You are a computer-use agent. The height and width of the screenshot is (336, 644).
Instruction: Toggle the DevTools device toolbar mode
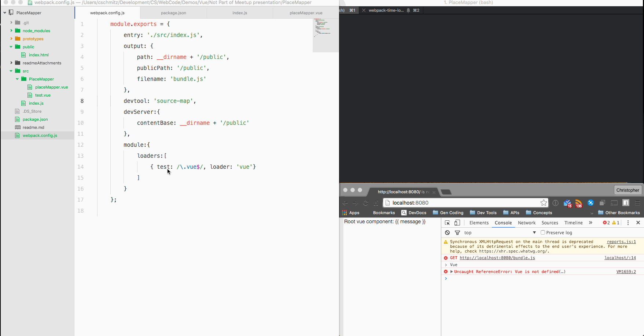tap(457, 223)
